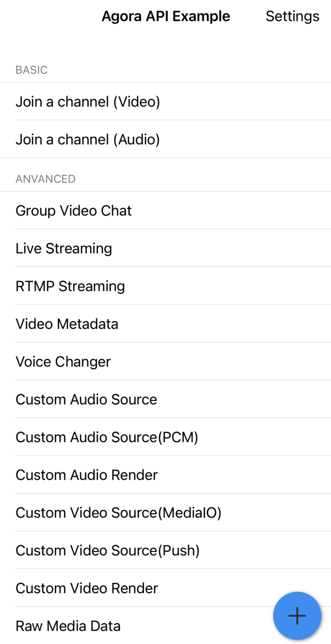The width and height of the screenshot is (331, 644).
Task: Tap the Agora API Example title
Action: [x=165, y=16]
